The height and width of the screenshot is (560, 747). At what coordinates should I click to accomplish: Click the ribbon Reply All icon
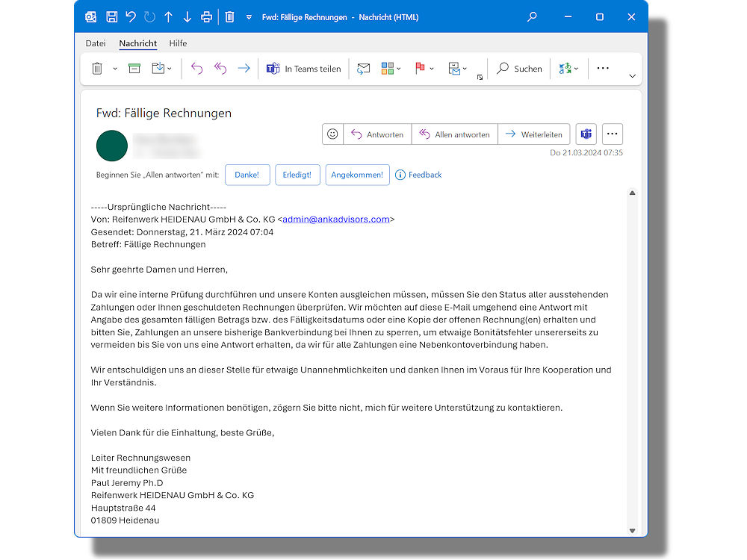coord(220,69)
